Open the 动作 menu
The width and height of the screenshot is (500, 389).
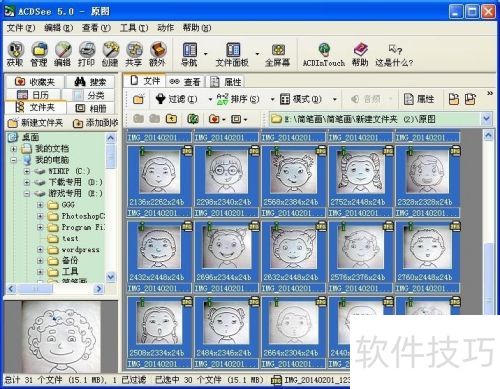[166, 28]
